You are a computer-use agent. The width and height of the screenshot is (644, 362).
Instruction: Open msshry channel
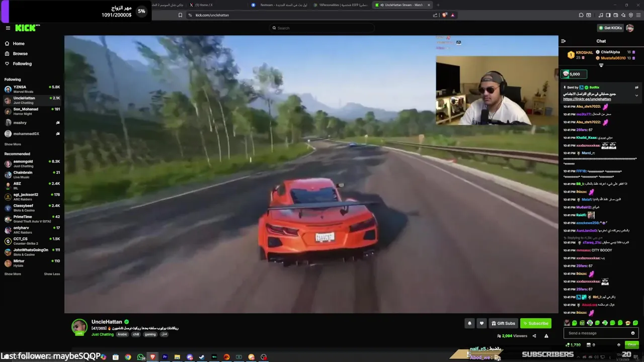[31, 122]
